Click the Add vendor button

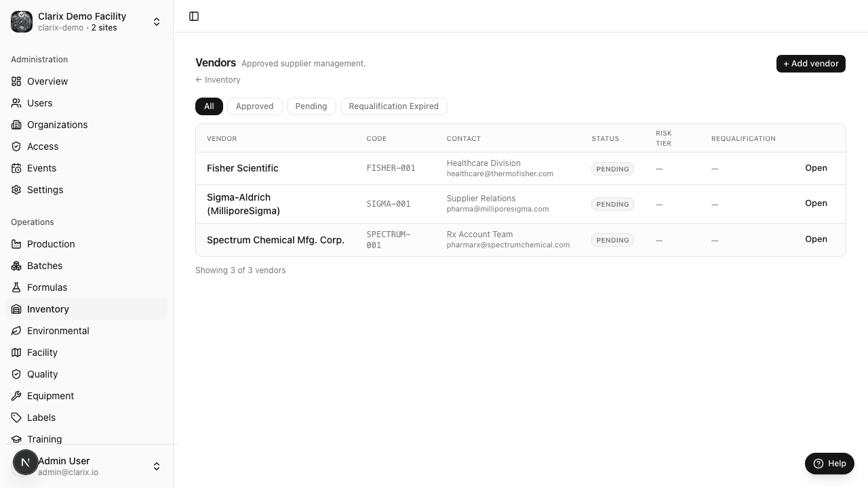810,64
